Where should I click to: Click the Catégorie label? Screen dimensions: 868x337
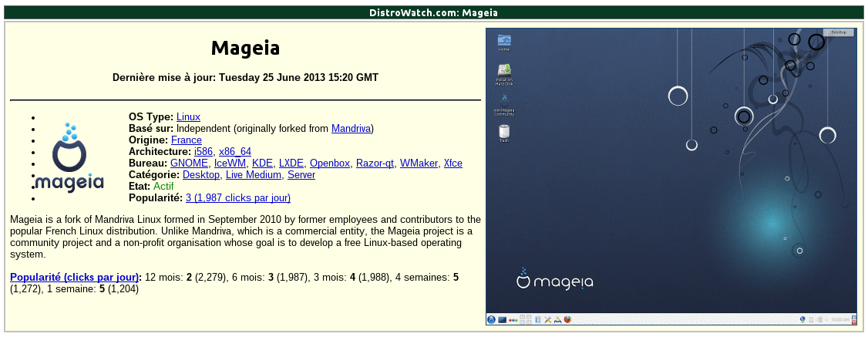pos(154,175)
